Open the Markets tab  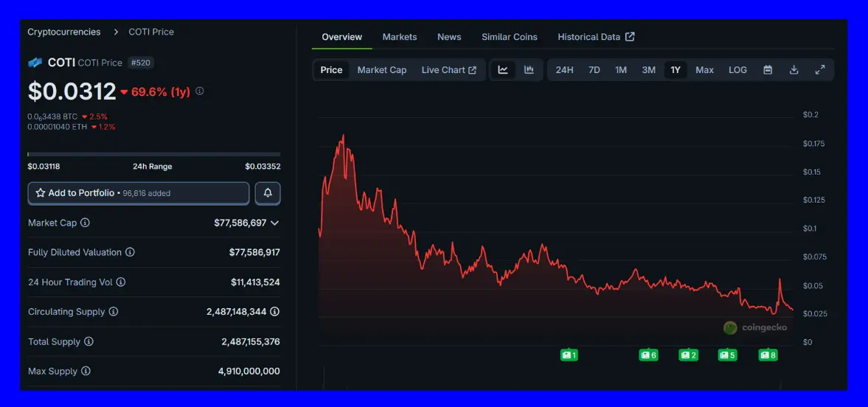pyautogui.click(x=400, y=37)
